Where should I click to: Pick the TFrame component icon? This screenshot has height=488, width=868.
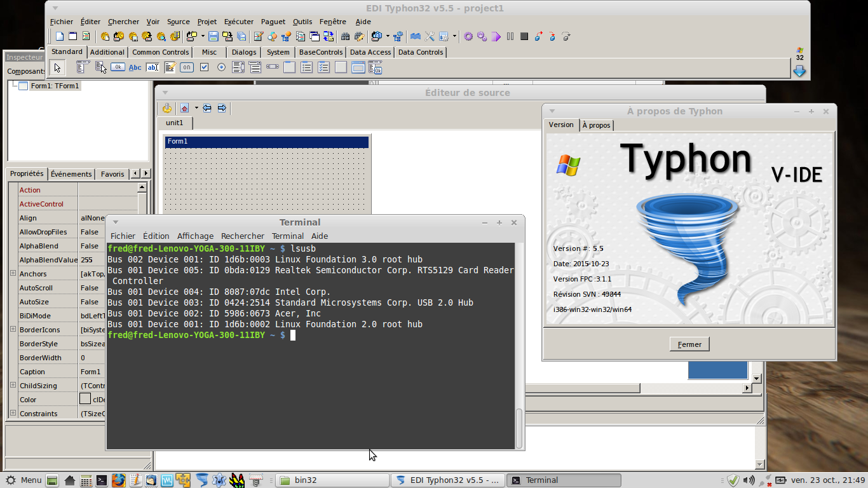pyautogui.click(x=358, y=67)
